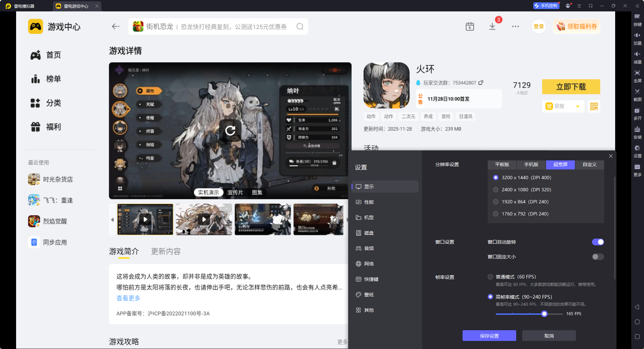Click the 立即下载 download button
The height and width of the screenshot is (349, 644).
(x=571, y=87)
